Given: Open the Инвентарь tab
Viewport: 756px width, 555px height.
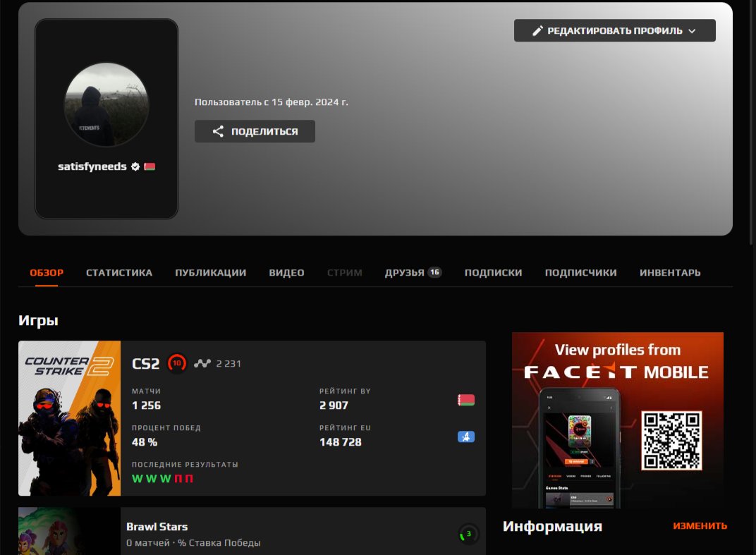Looking at the screenshot, I should tap(669, 273).
